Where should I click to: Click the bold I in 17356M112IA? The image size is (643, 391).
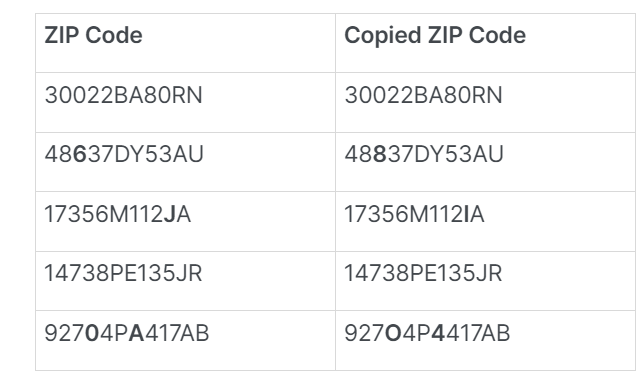[467, 214]
